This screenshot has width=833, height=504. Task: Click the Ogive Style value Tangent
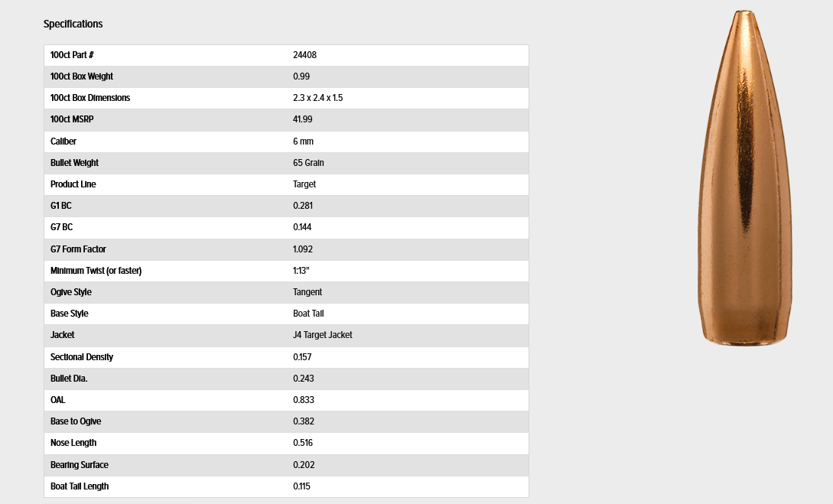click(x=307, y=291)
